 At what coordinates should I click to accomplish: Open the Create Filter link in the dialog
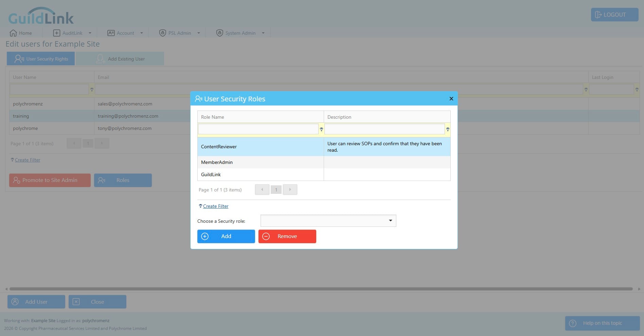tap(216, 206)
